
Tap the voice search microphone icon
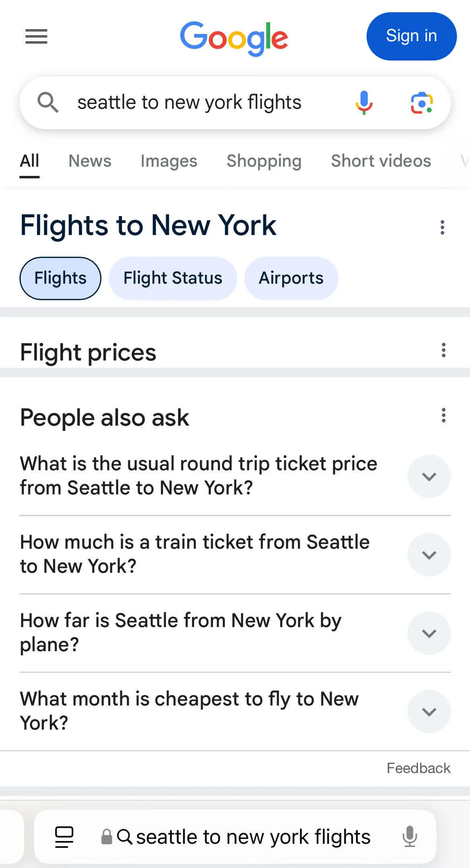coord(364,103)
